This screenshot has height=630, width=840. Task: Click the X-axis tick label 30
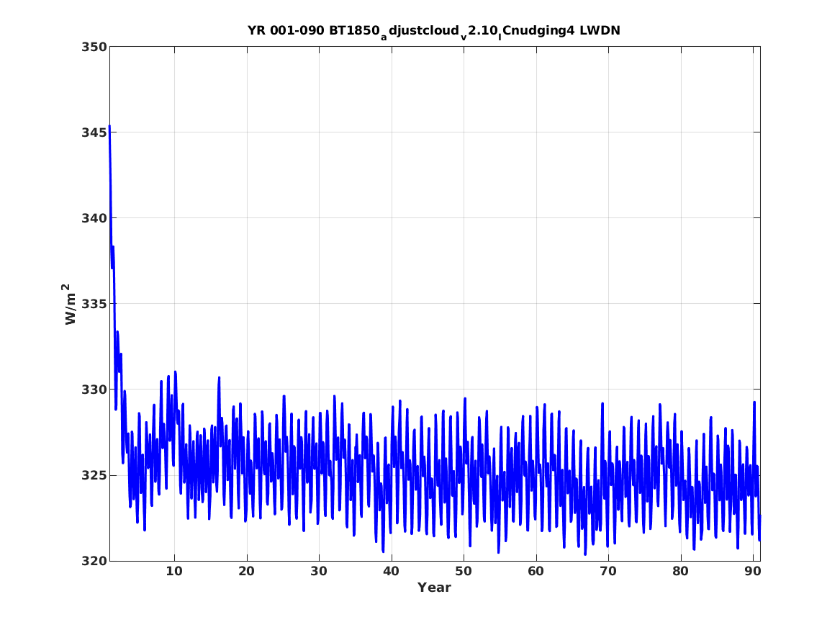coord(319,571)
